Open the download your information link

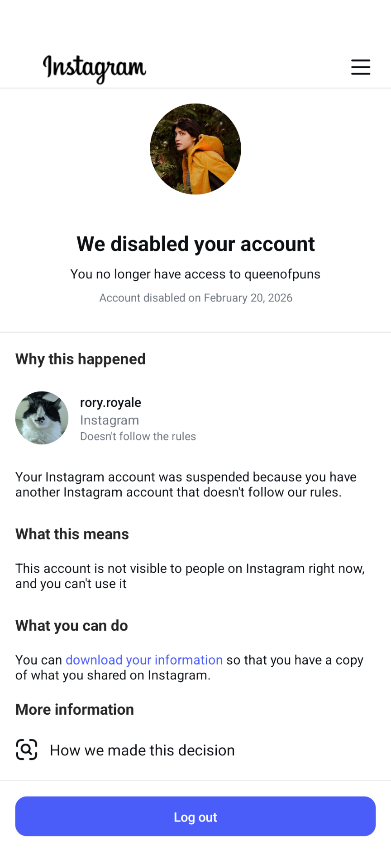click(144, 660)
